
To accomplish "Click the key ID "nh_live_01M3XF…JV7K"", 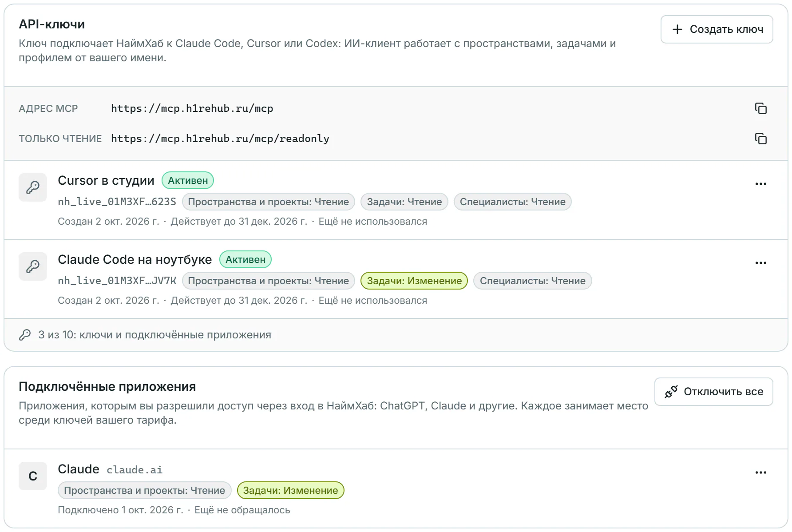I will point(117,281).
